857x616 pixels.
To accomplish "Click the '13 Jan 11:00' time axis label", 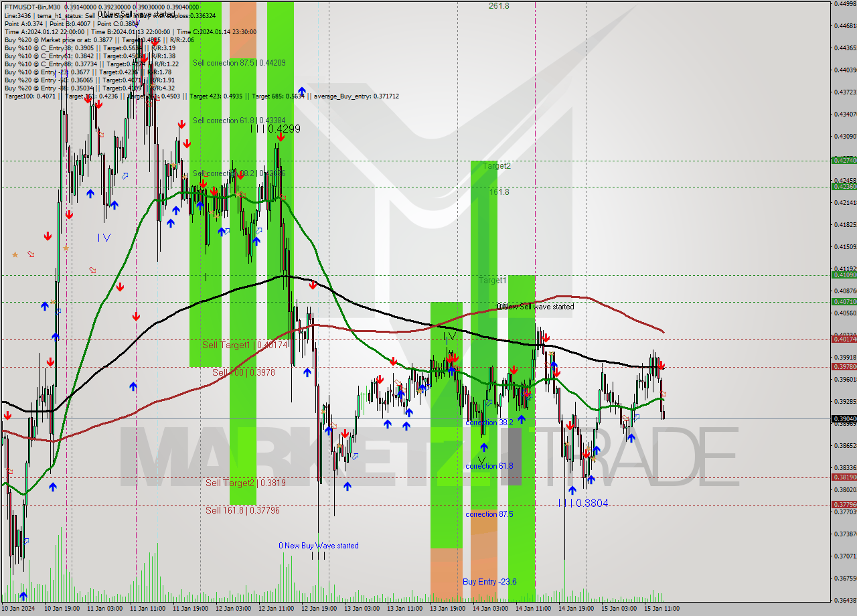I will coord(406,609).
